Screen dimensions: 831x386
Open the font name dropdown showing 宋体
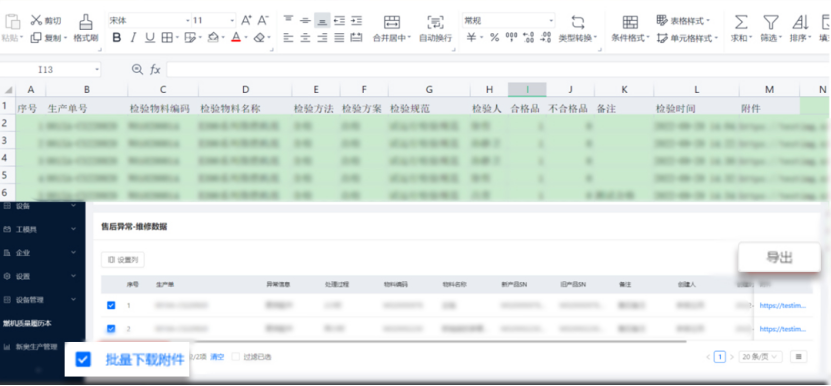149,21
